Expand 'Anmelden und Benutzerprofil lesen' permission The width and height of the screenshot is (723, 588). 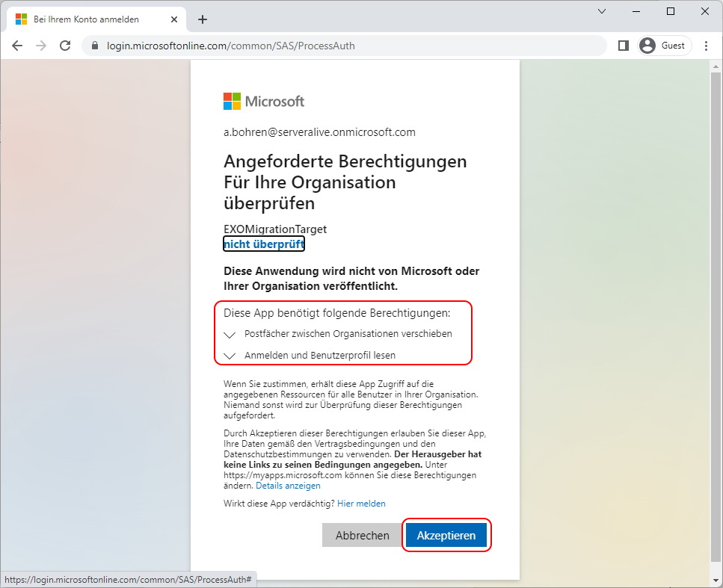pyautogui.click(x=310, y=356)
